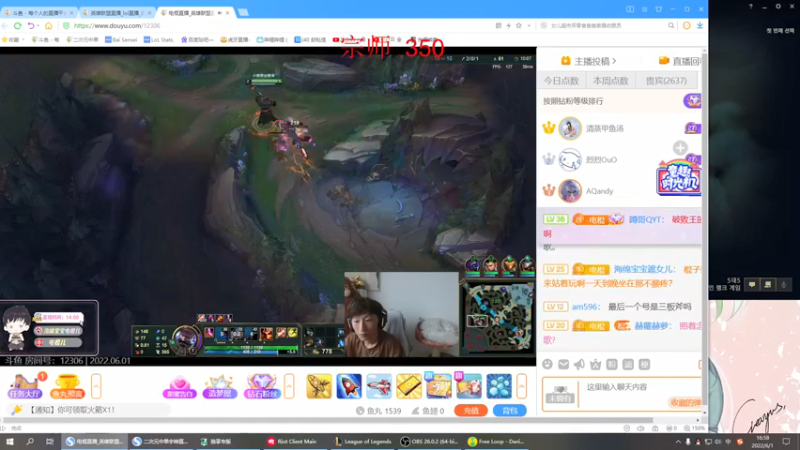800x450 pixels.
Task: Click the undo/restore arrow in the toolbar
Action: (x=31, y=26)
